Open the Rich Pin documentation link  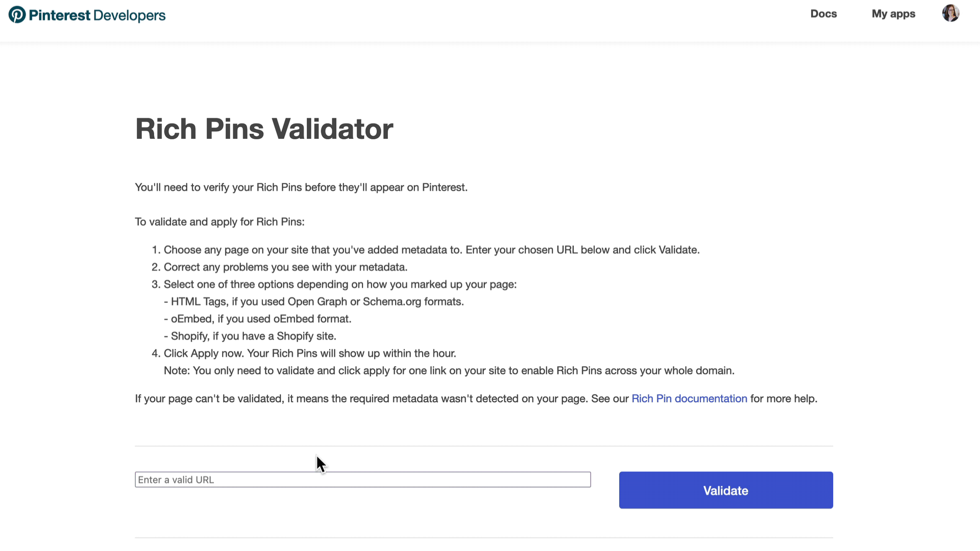pos(689,398)
